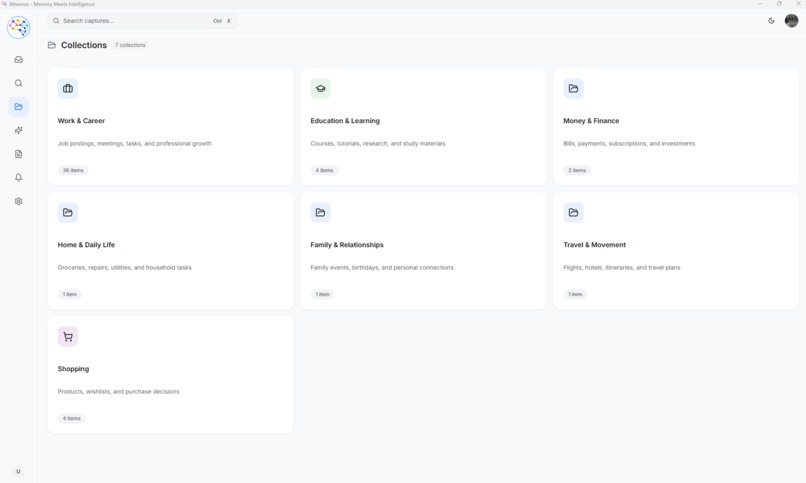Click the shopping cart icon on Shopping card
The height and width of the screenshot is (483, 806).
pos(68,337)
